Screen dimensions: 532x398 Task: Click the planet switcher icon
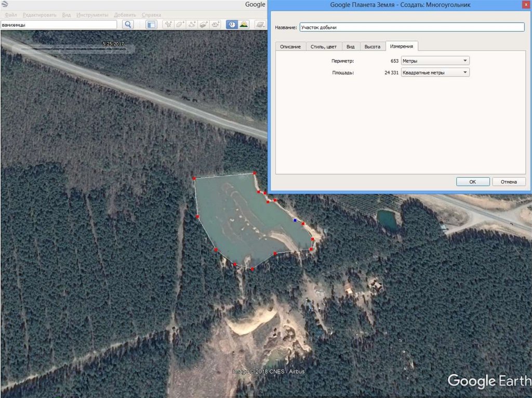pos(259,24)
